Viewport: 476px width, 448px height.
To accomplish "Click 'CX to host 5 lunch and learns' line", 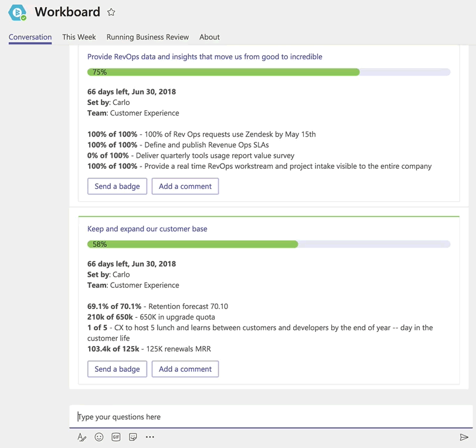I will tap(260, 333).
